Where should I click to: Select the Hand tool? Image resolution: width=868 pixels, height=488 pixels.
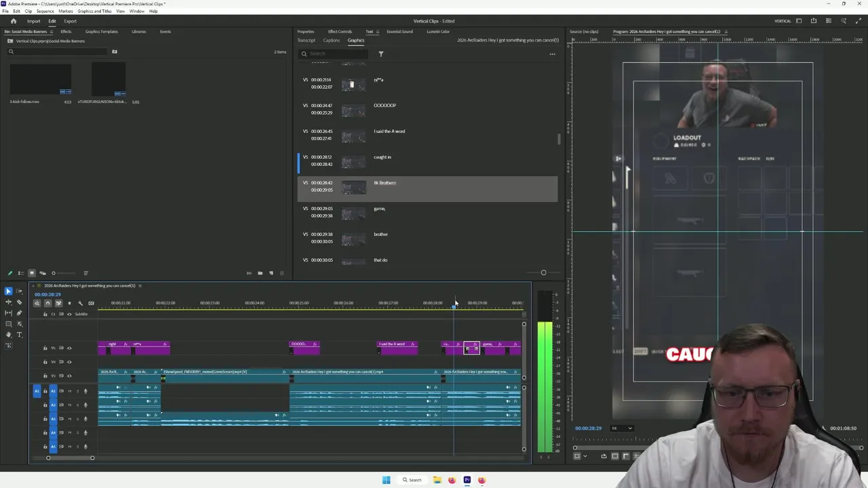(x=8, y=334)
